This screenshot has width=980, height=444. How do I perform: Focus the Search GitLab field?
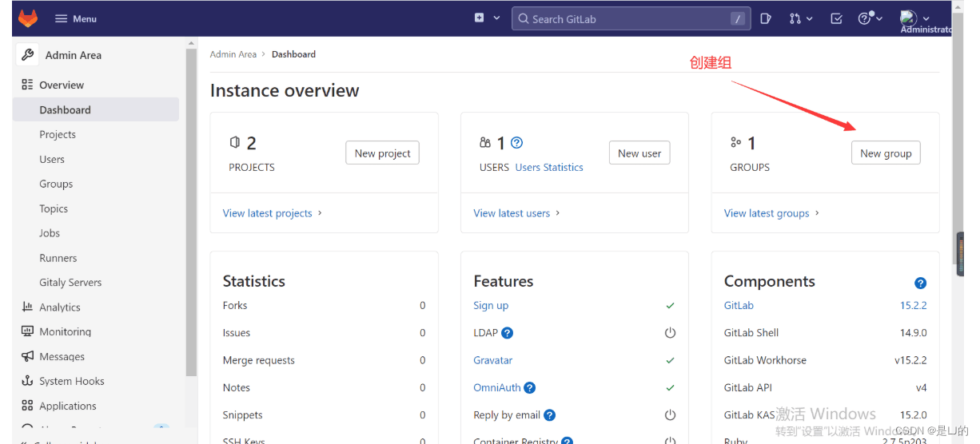pos(631,18)
